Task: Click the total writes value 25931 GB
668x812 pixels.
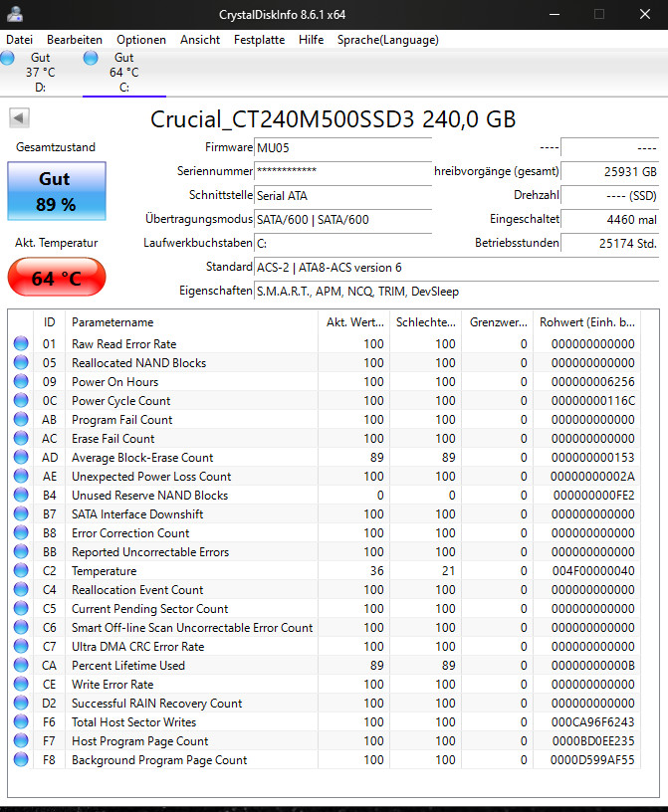Action: [610, 171]
